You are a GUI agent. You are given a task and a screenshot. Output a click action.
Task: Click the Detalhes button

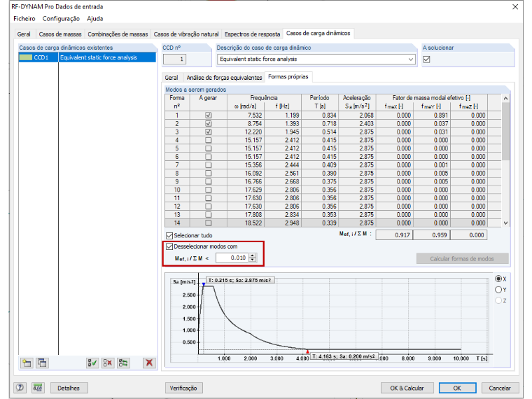[x=69, y=388]
